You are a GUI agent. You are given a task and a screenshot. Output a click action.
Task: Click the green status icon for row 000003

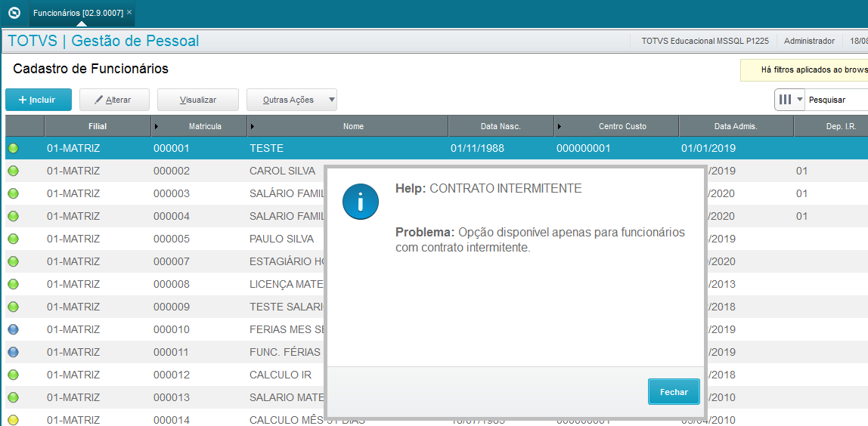click(x=14, y=193)
